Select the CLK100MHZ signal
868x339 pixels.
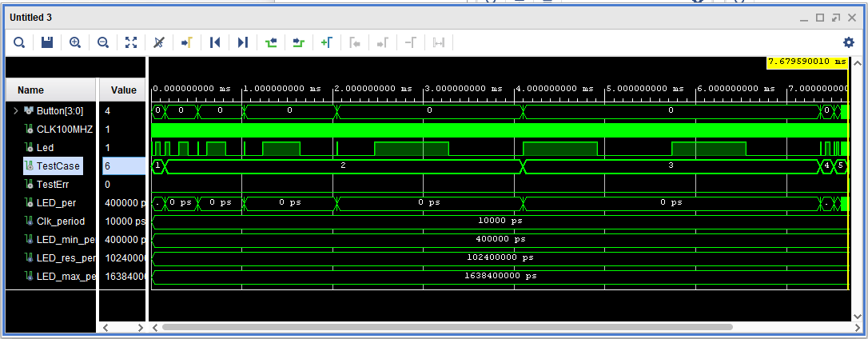pos(64,129)
